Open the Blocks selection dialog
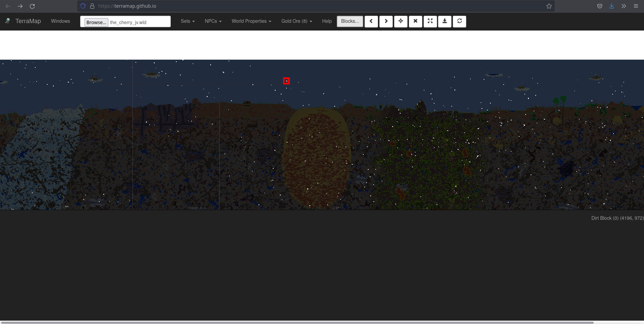This screenshot has width=644, height=324. [x=350, y=21]
